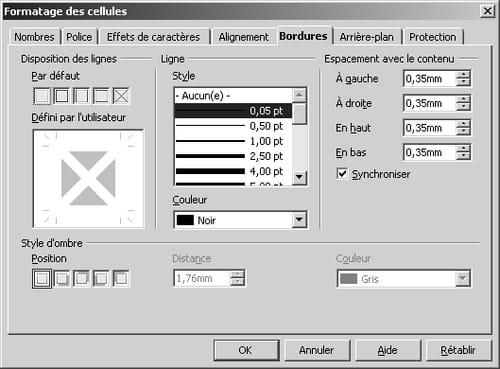Select the 2,50 pt line style
This screenshot has height=369, width=500.
click(x=233, y=156)
